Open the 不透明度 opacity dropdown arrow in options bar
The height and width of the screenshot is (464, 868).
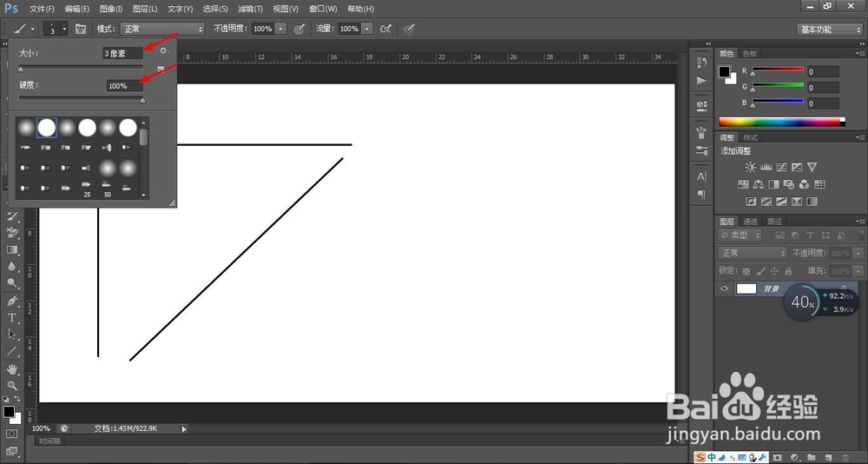[280, 29]
